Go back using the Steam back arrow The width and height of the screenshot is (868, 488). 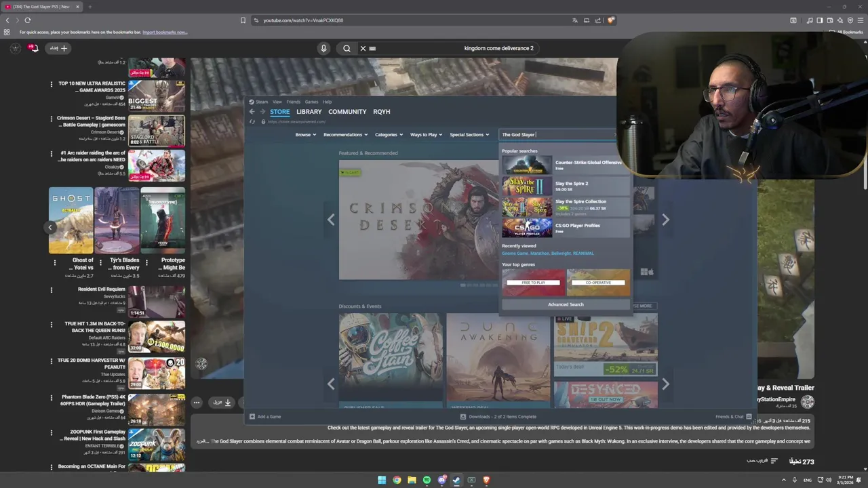coord(252,112)
